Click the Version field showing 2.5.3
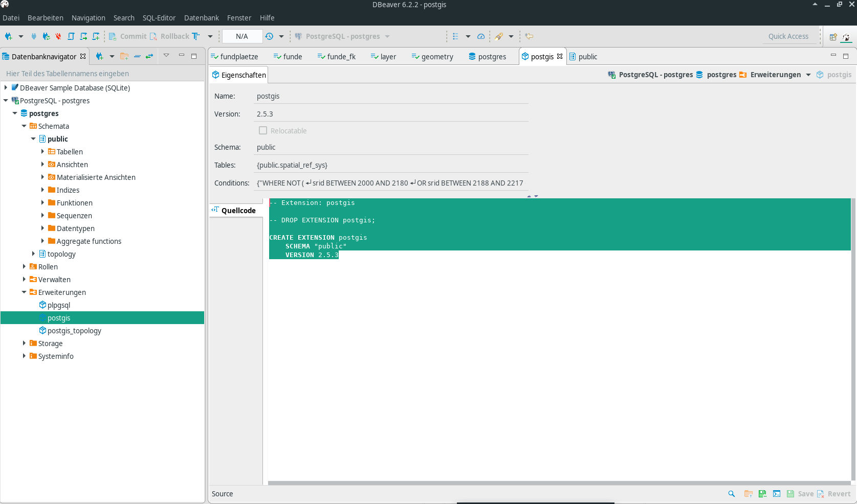This screenshot has width=857, height=504. 391,114
